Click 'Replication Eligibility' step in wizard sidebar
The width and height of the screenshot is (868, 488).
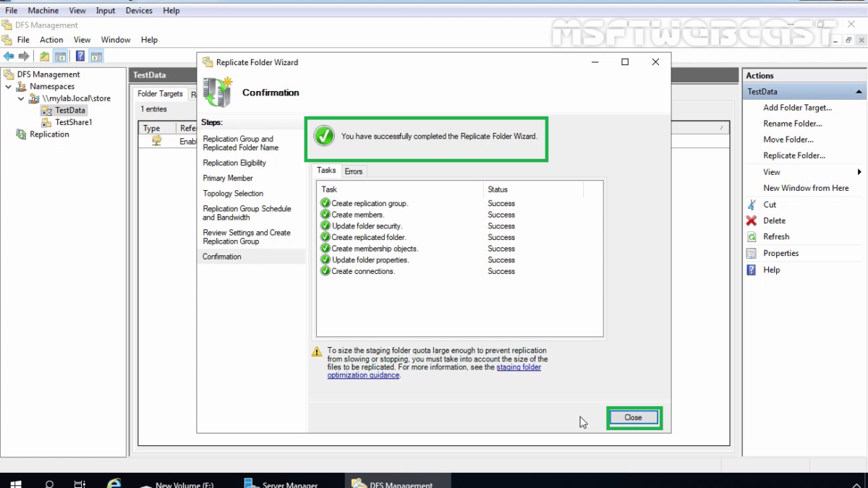[x=234, y=163]
